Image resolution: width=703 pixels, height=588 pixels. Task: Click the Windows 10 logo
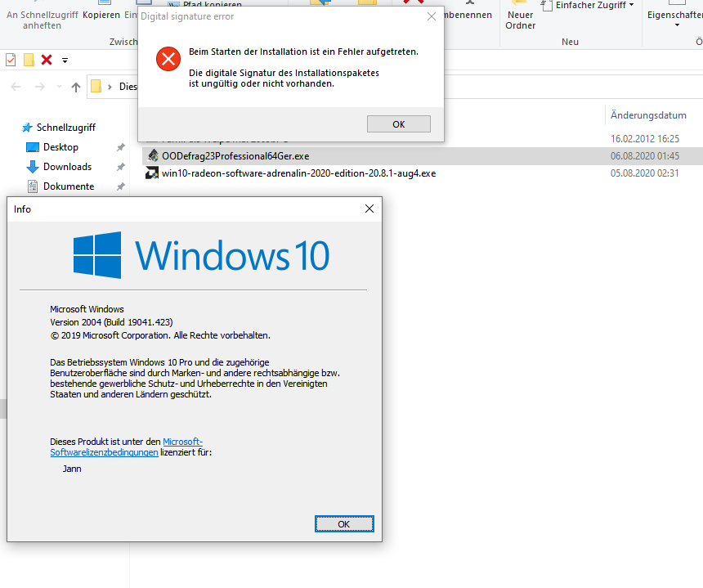pos(201,255)
